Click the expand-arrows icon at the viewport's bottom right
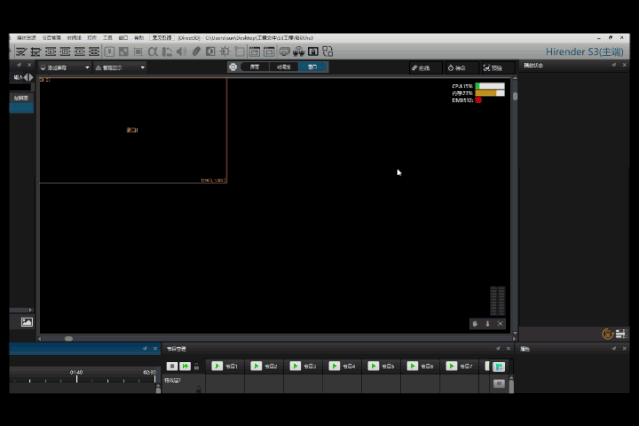Viewport: 639px width, 426px height. point(500,324)
